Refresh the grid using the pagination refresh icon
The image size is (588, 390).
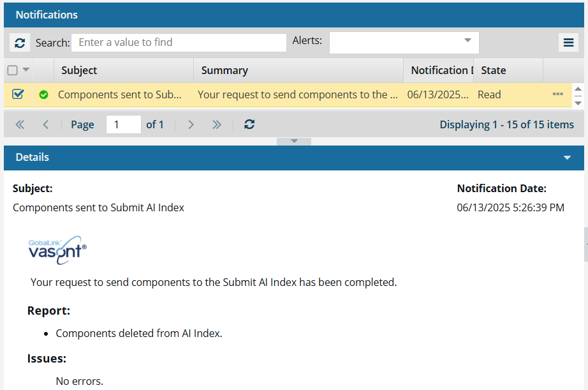pyautogui.click(x=249, y=124)
